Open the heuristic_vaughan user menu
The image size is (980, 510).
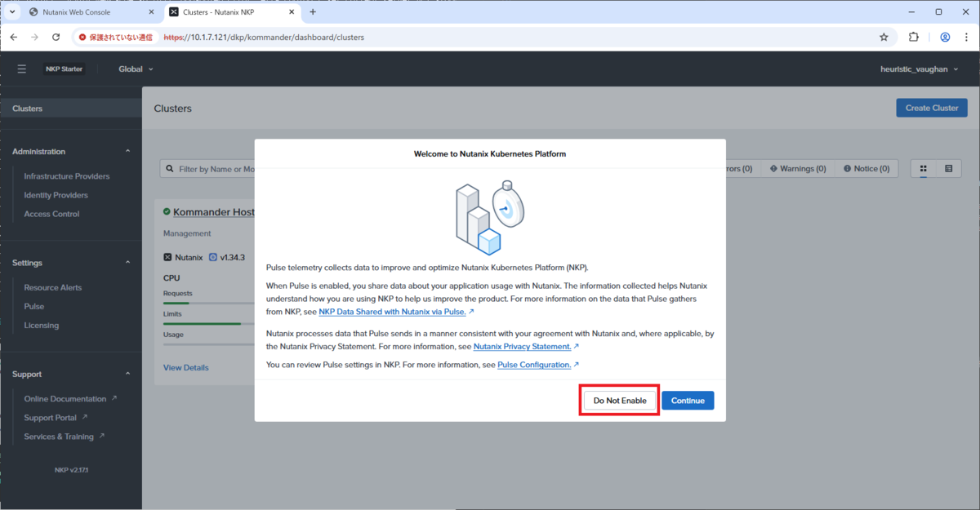tap(919, 69)
